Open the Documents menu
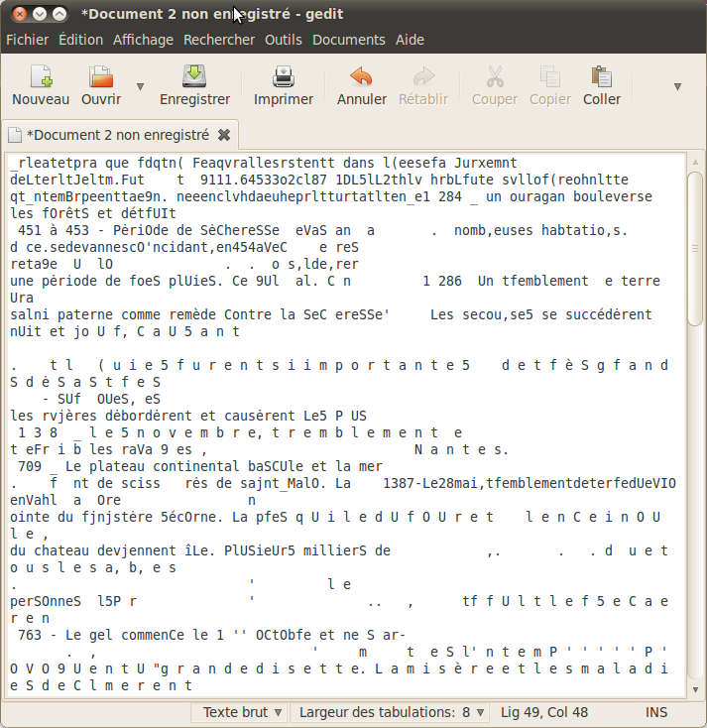 pyautogui.click(x=349, y=40)
